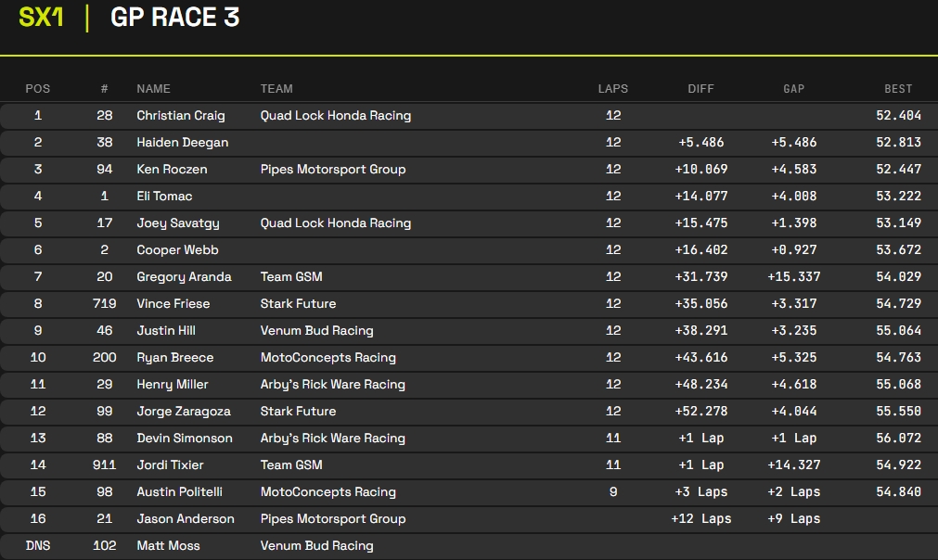Open Eli Tomac's result row
The height and width of the screenshot is (560, 938).
coord(164,197)
